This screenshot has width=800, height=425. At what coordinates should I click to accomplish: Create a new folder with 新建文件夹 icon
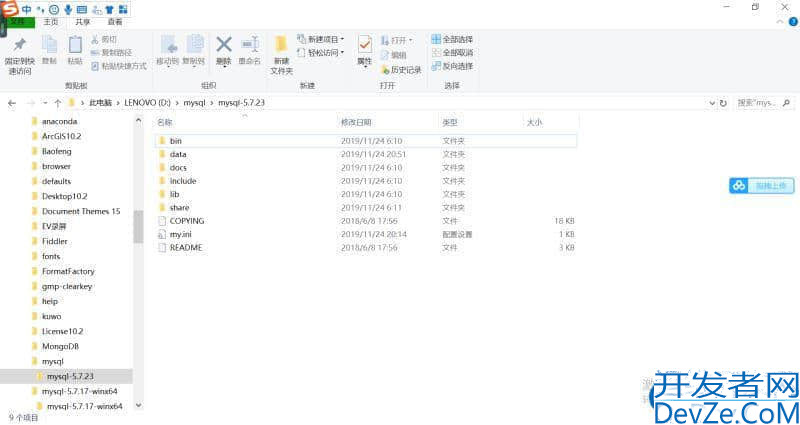(x=281, y=52)
